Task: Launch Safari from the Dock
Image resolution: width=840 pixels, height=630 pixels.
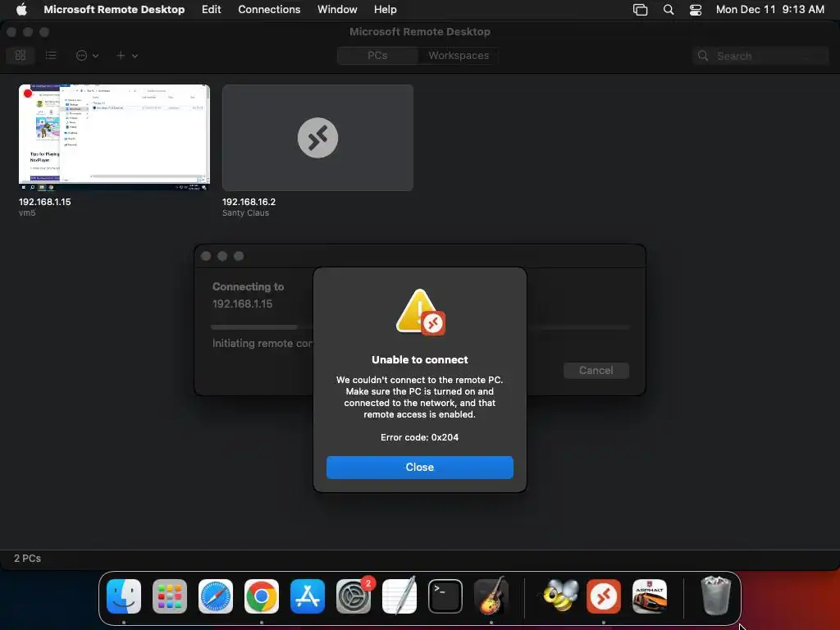Action: point(216,596)
